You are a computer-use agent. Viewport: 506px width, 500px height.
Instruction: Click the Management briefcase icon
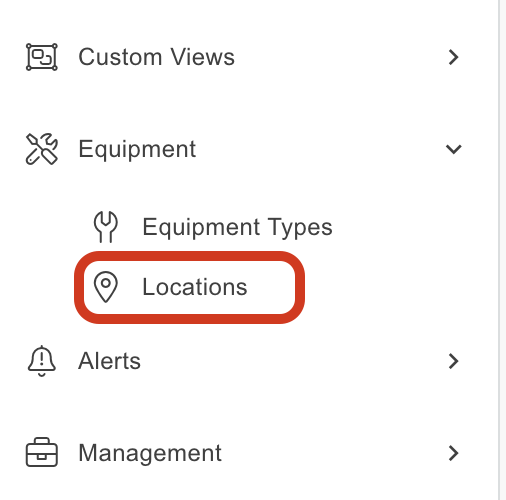[42, 452]
